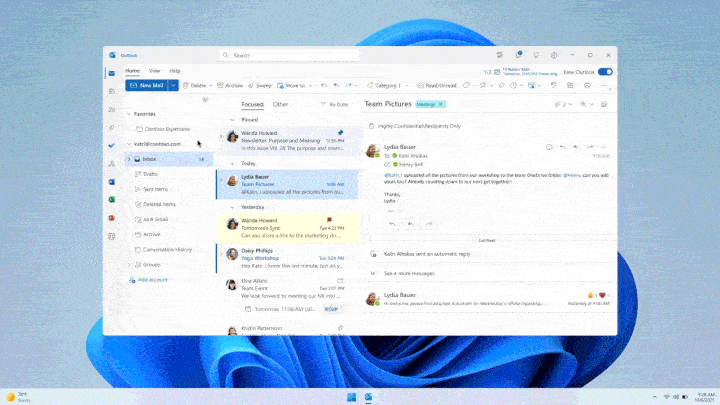The image size is (720, 405).
Task: Open the Settings gear icon in title bar
Action: coord(554,55)
